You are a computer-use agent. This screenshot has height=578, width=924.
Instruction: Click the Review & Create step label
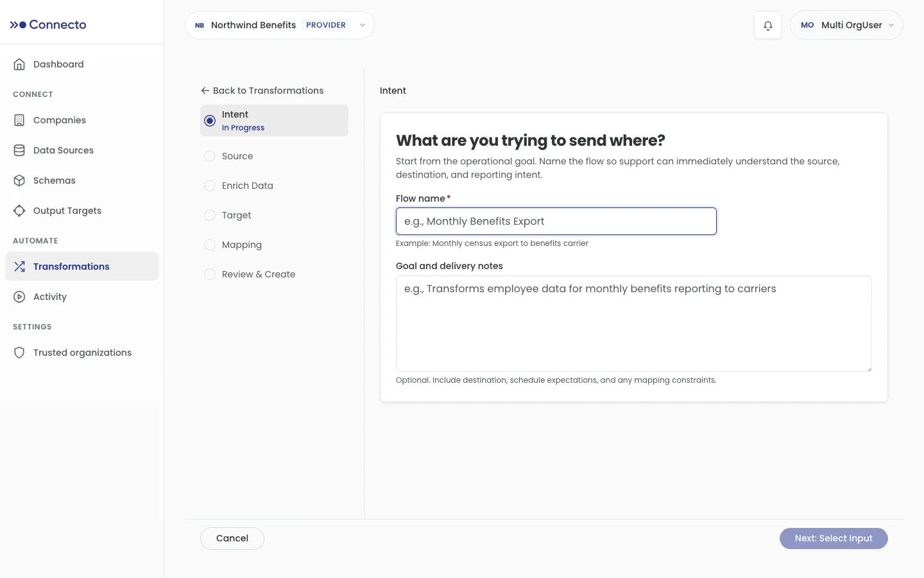tap(259, 274)
